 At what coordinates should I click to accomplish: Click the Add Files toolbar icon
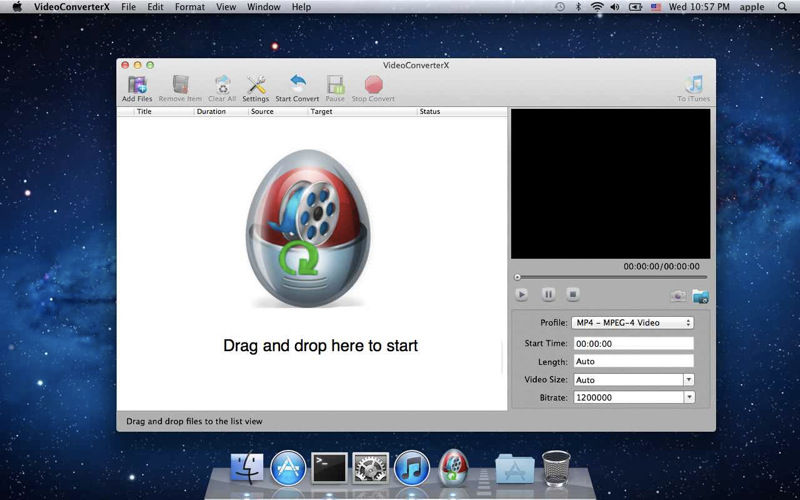[x=137, y=85]
